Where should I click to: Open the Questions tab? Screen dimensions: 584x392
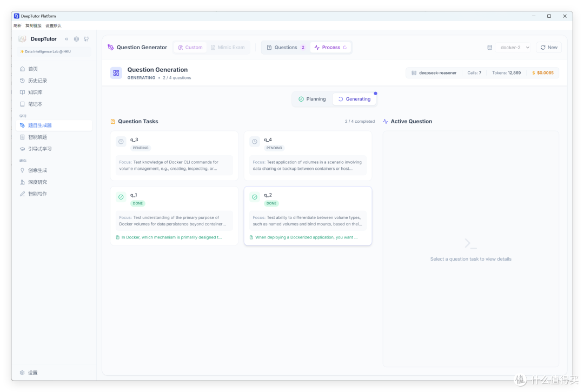(x=286, y=47)
